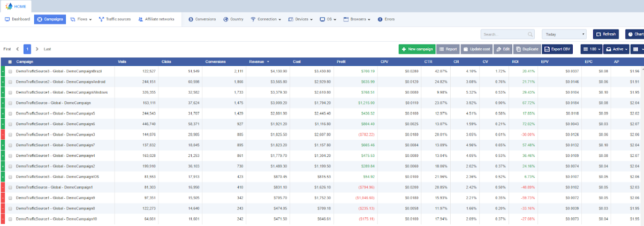Screen dimensions: 644x226
Task: Open the Chart view
Action: pyautogui.click(x=634, y=34)
